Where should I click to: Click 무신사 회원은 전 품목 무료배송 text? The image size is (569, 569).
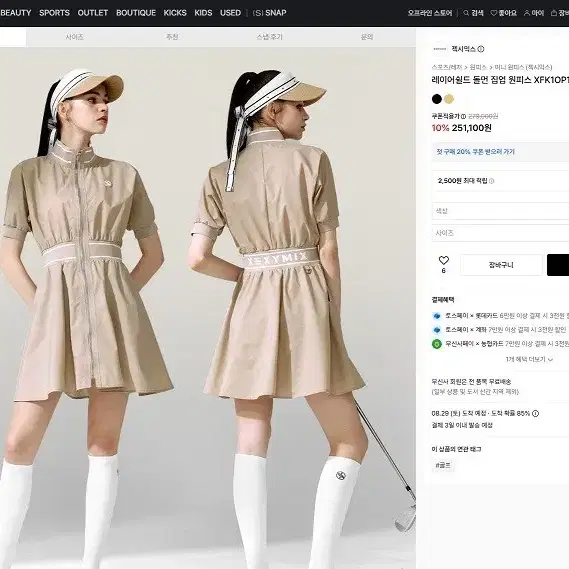(x=471, y=382)
